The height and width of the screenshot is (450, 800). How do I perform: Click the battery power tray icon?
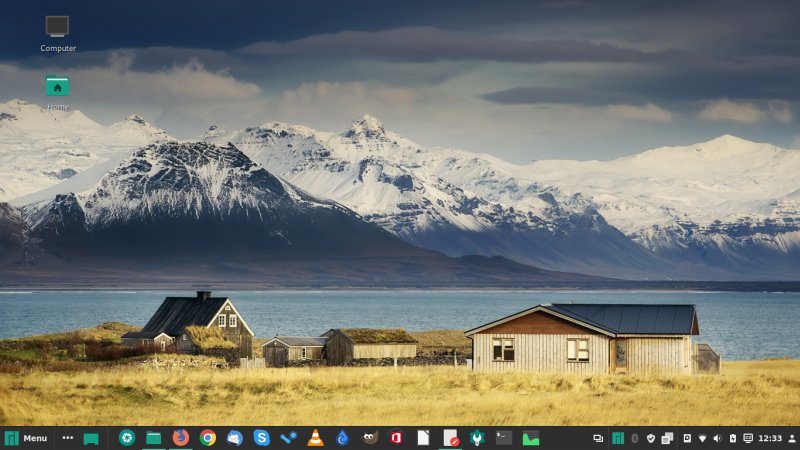tap(733, 438)
